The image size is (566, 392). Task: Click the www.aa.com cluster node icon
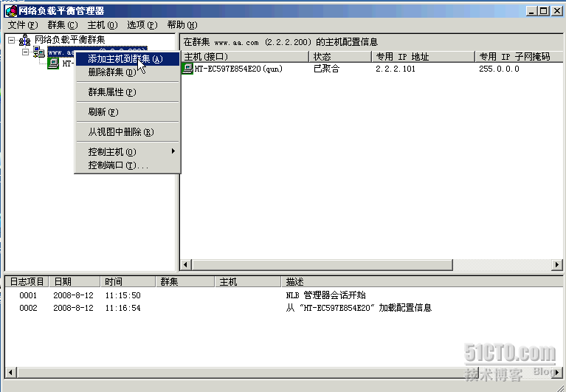39,52
